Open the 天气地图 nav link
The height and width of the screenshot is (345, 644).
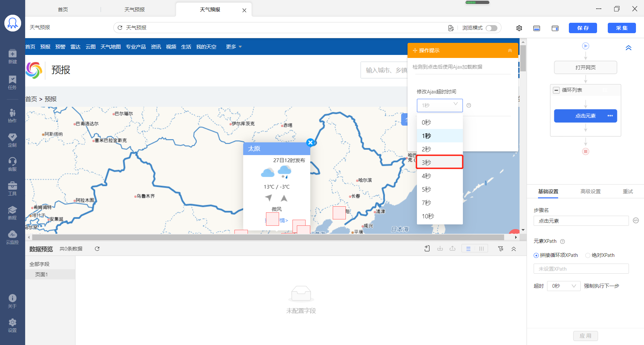[110, 47]
